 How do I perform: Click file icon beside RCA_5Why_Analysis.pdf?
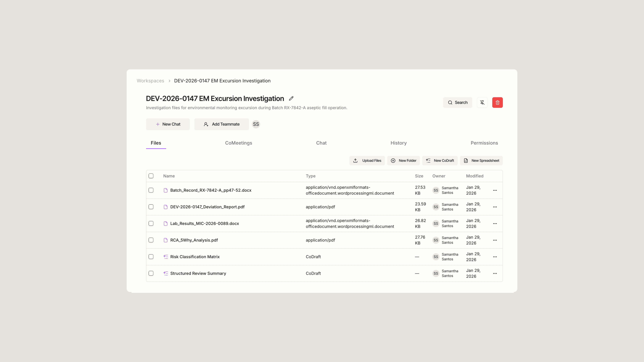(166, 240)
